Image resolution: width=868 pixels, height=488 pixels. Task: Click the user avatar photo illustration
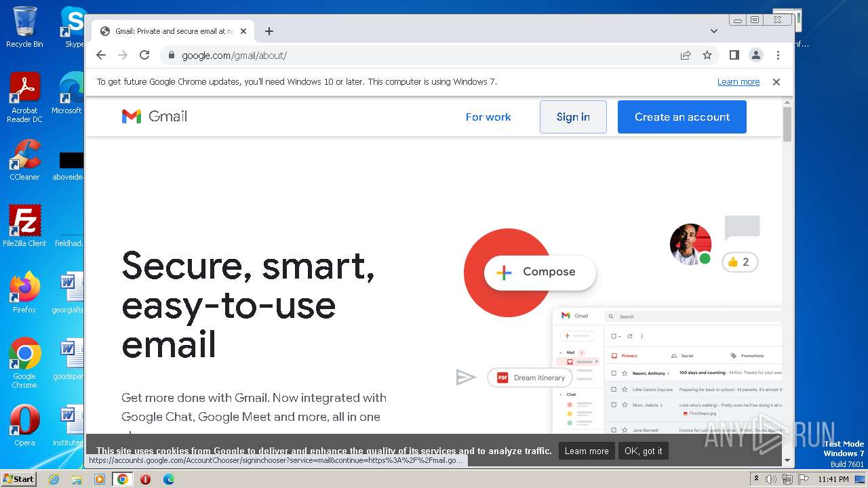click(x=690, y=244)
